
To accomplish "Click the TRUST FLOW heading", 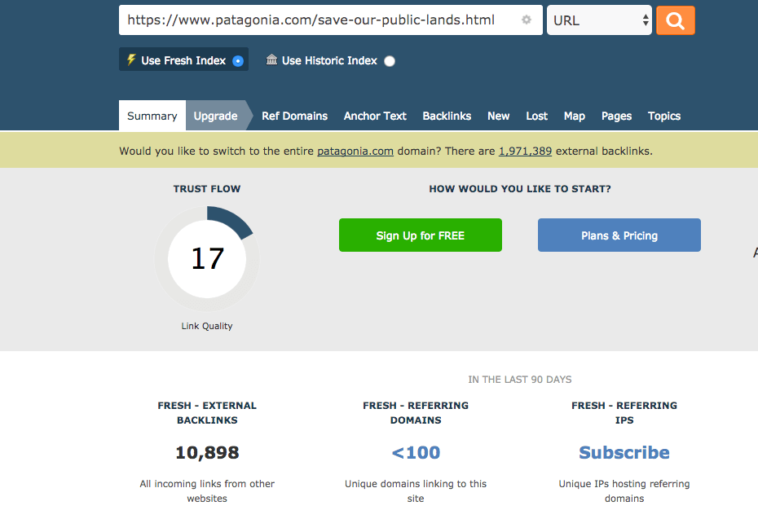I will click(x=207, y=189).
